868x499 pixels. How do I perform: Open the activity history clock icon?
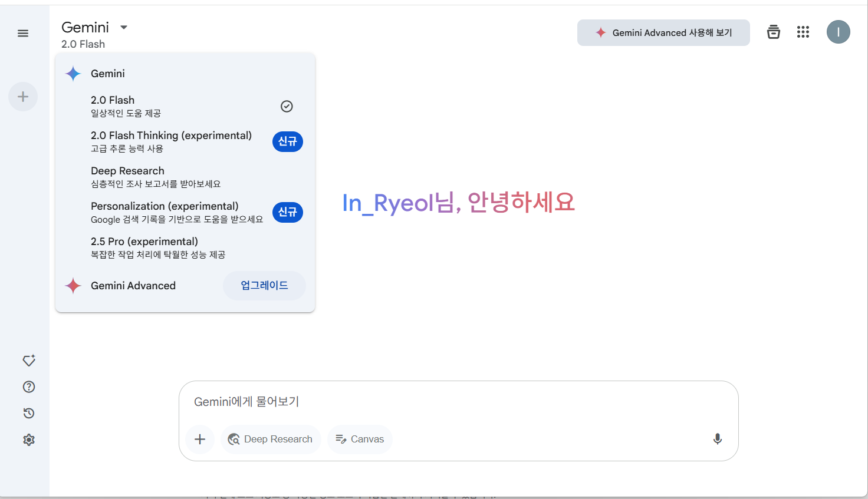29,413
